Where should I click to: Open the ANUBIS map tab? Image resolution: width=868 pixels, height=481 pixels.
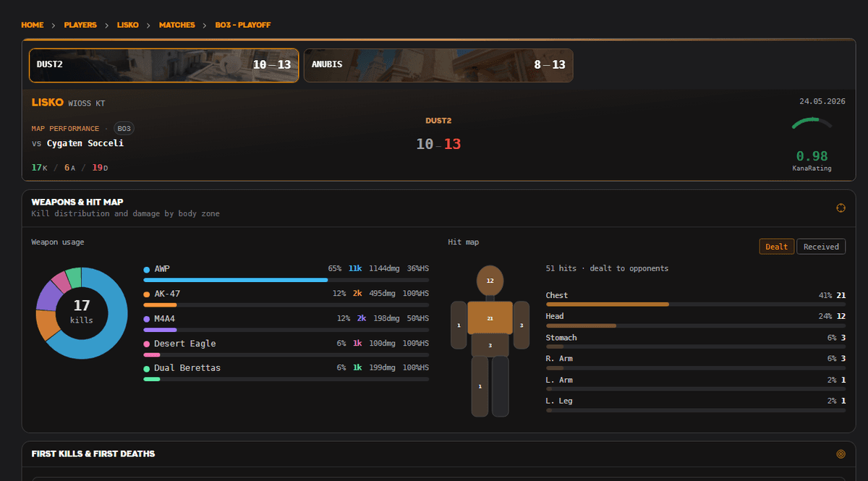tap(438, 65)
